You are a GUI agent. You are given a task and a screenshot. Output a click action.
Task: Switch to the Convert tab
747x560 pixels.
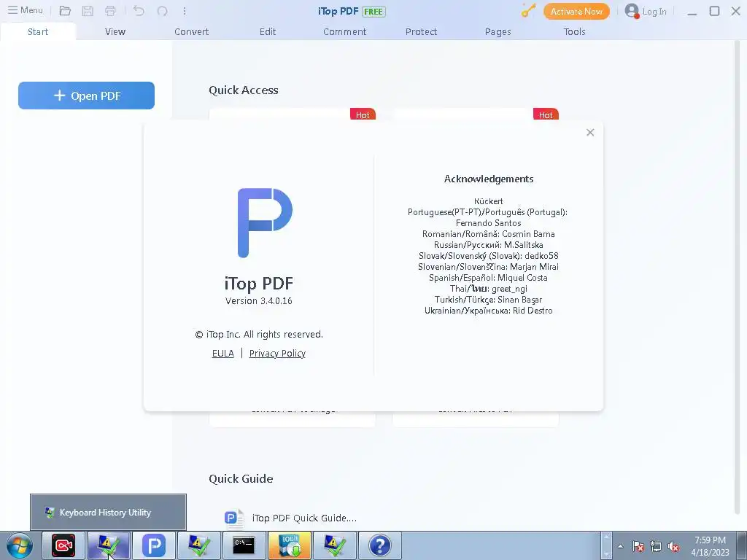point(192,32)
